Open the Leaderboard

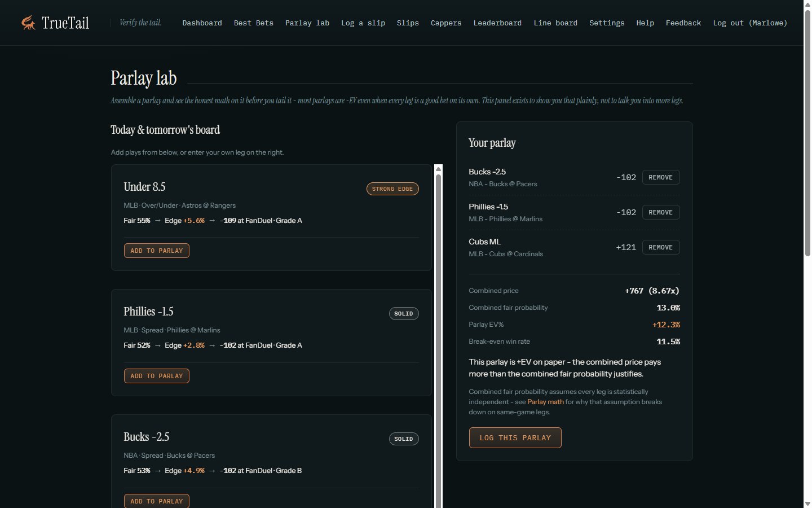pos(497,23)
